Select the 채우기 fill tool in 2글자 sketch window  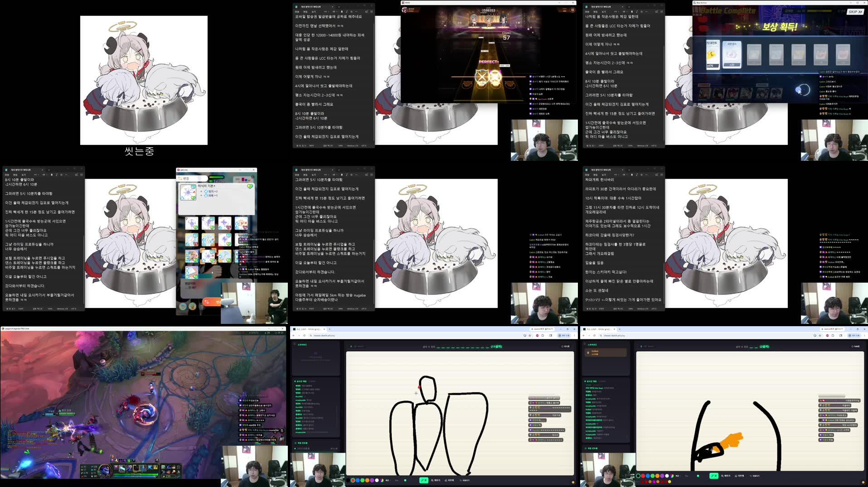pos(726,476)
